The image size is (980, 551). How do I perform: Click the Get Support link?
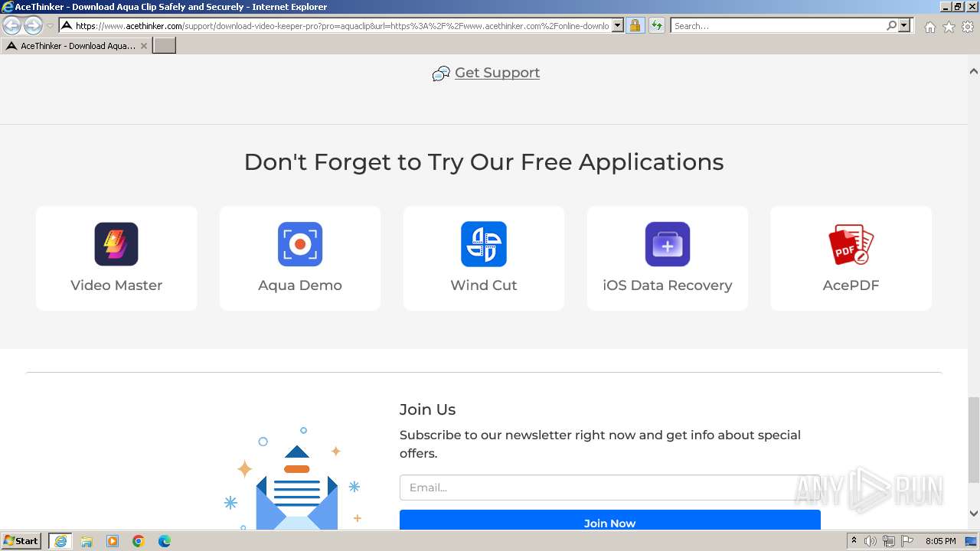point(497,73)
